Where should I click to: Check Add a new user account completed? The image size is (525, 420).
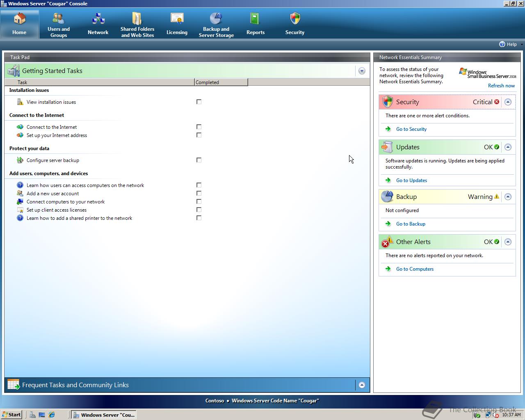pyautogui.click(x=199, y=193)
